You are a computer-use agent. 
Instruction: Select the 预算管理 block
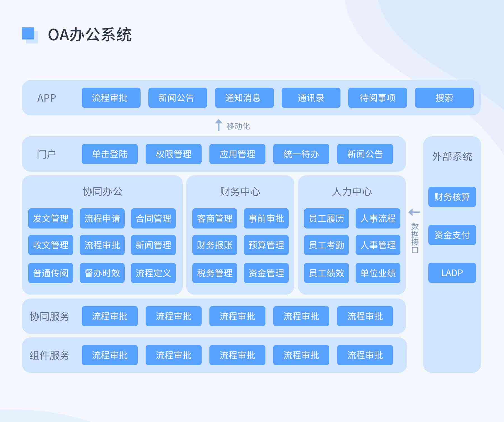266,245
